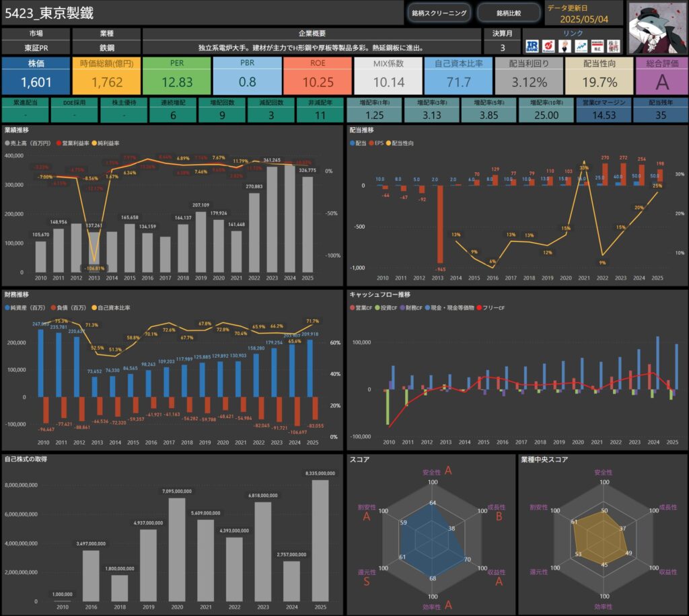
Task: Select the 時価総額(億円) 1,762 card
Action: (x=107, y=75)
